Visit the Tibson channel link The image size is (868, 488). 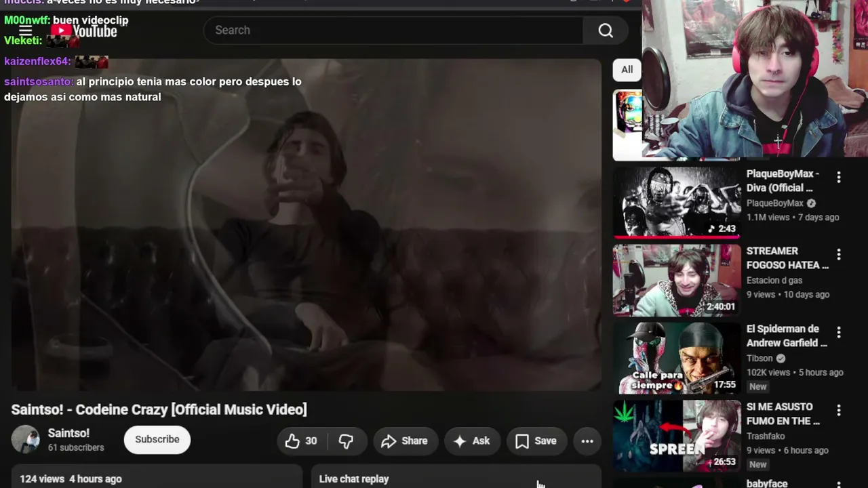pyautogui.click(x=759, y=359)
